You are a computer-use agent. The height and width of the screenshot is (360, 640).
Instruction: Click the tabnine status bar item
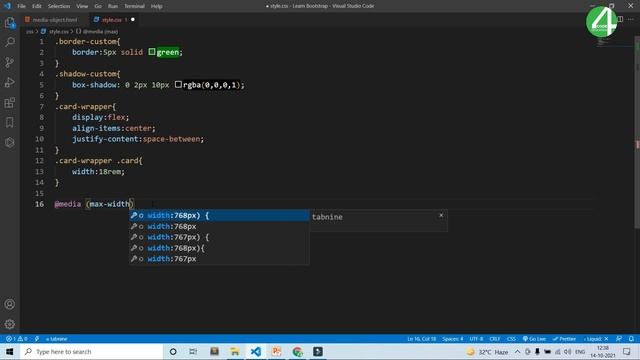coord(56,339)
